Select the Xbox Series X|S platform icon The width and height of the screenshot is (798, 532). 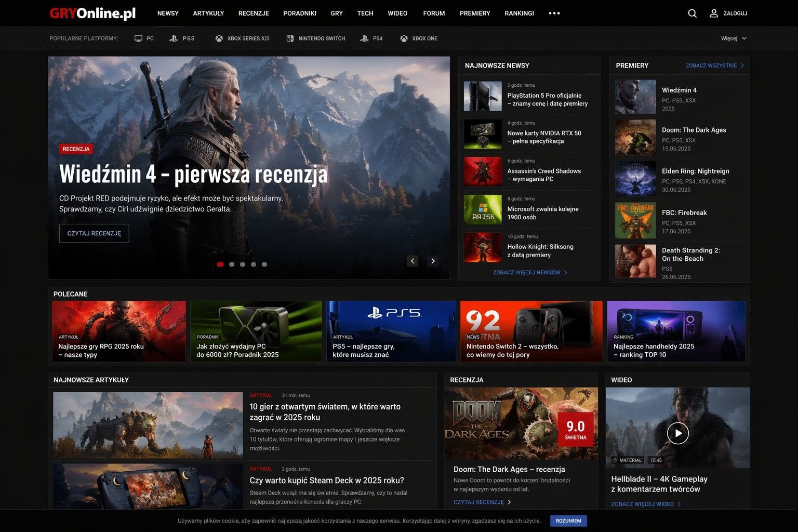tap(219, 38)
